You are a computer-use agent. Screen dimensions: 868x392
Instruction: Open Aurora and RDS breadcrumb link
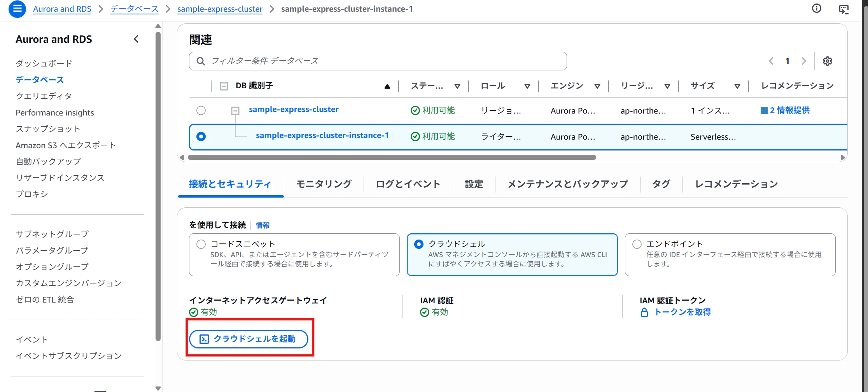click(x=62, y=9)
